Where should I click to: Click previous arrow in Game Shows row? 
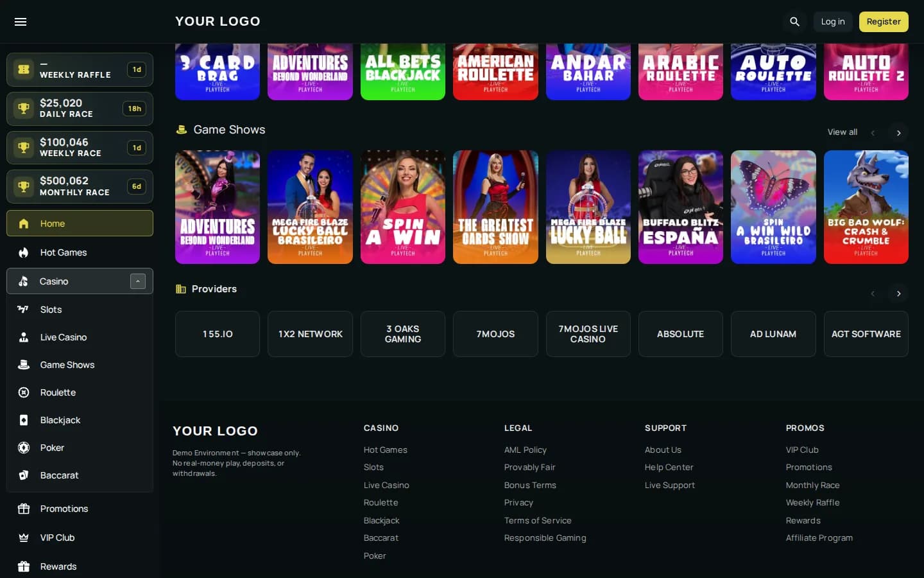pyautogui.click(x=873, y=133)
